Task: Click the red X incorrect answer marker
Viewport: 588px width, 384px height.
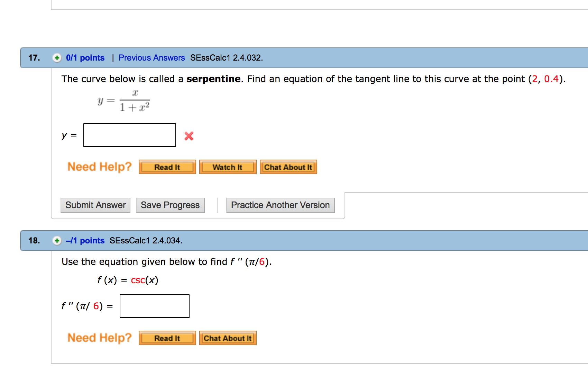Action: pos(188,136)
